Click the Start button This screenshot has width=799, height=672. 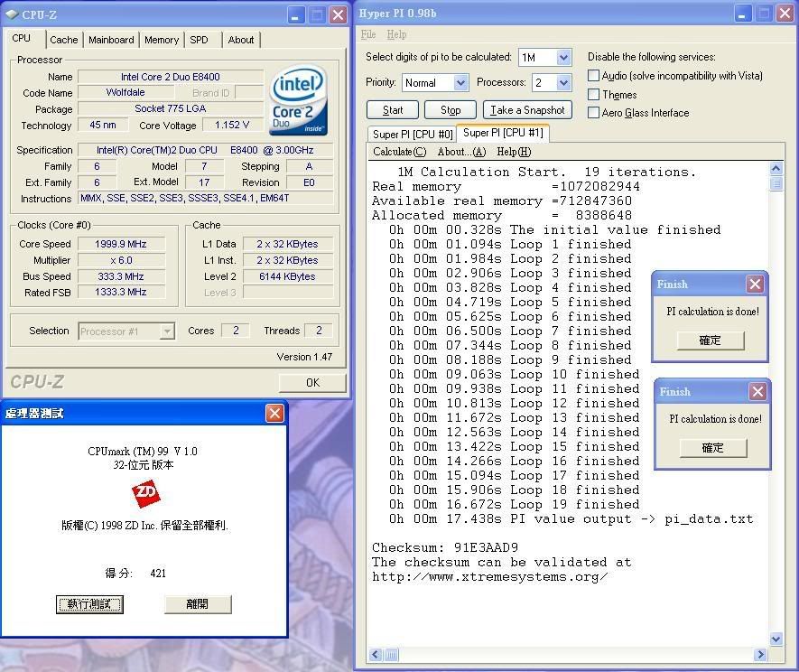coord(393,110)
